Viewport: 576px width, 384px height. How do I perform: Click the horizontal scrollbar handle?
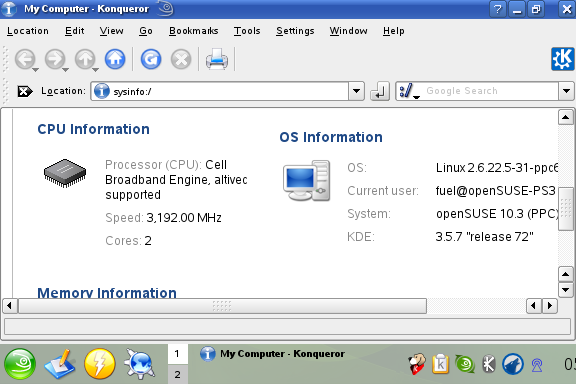tap(222, 306)
